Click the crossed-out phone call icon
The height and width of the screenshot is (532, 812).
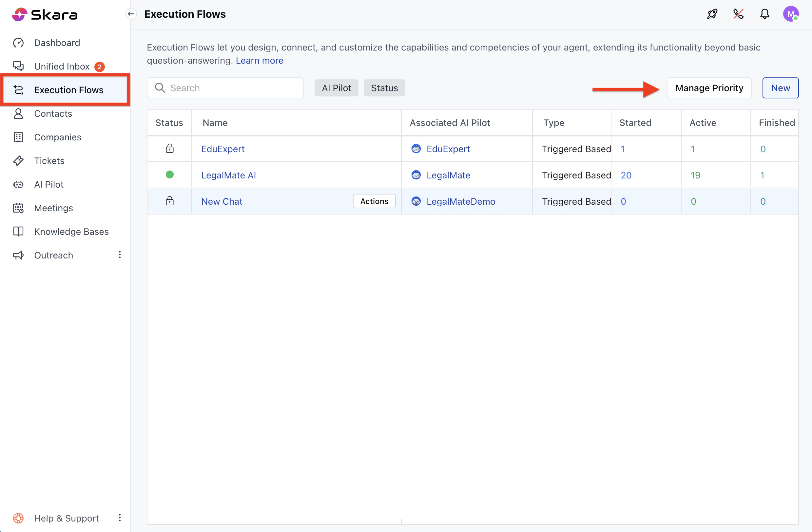(x=738, y=14)
